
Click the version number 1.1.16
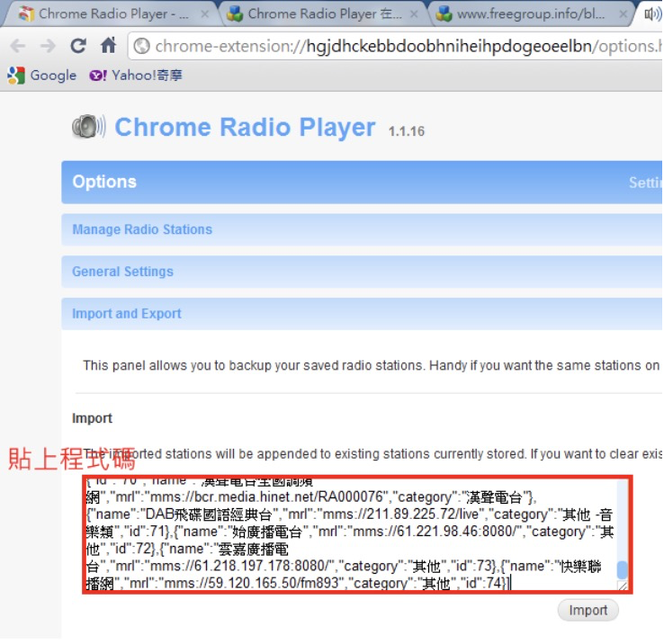point(407,131)
